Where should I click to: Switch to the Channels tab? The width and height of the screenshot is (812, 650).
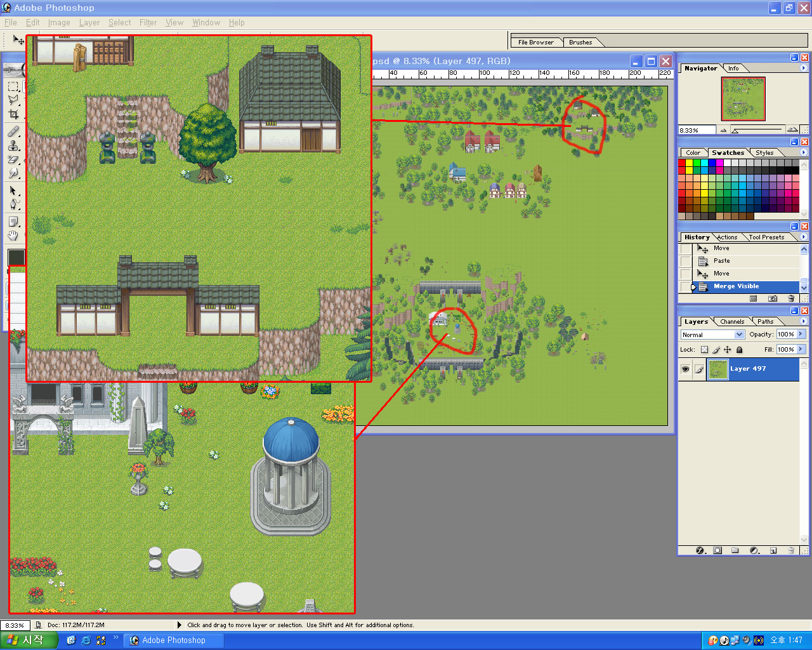click(x=732, y=322)
